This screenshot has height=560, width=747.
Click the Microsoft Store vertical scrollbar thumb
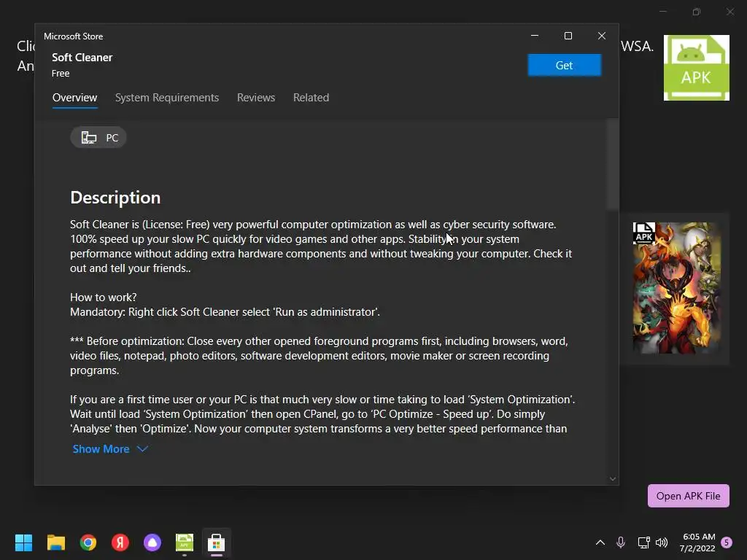[613, 164]
